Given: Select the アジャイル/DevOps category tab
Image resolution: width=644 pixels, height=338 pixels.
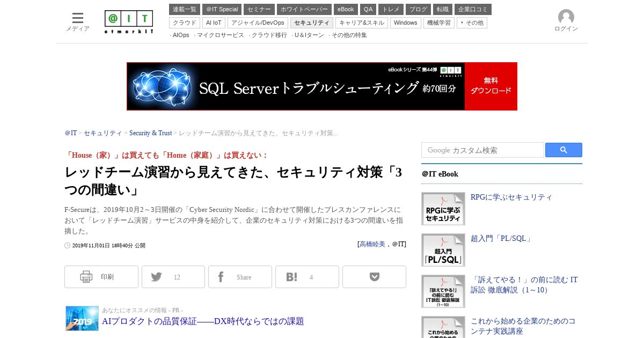Looking at the screenshot, I should (258, 23).
